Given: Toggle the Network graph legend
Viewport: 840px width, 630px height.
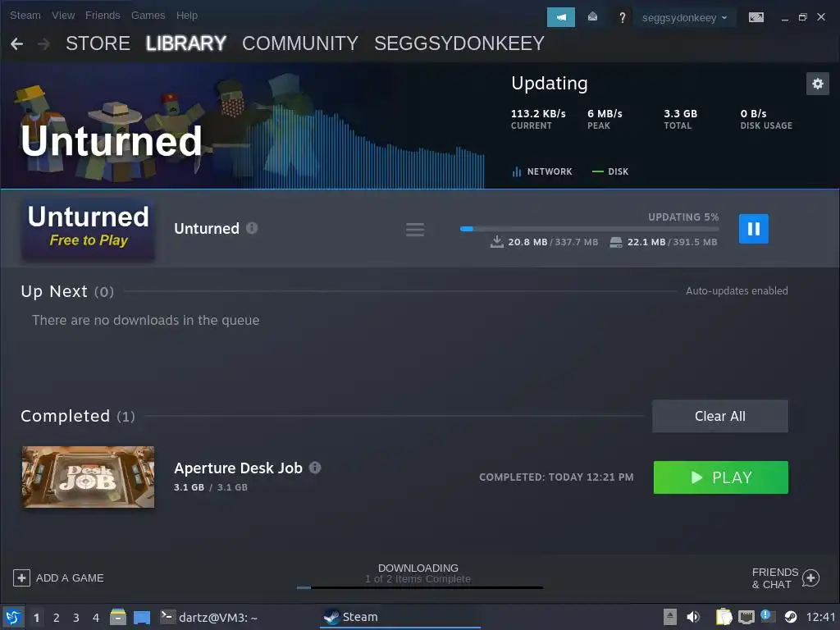Looking at the screenshot, I should 541,171.
